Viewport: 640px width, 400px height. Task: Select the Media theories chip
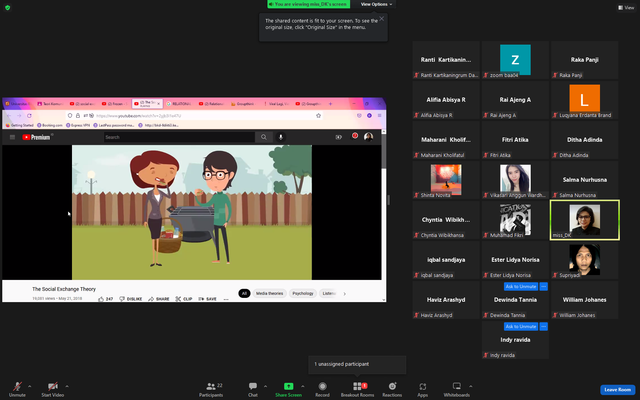point(269,293)
